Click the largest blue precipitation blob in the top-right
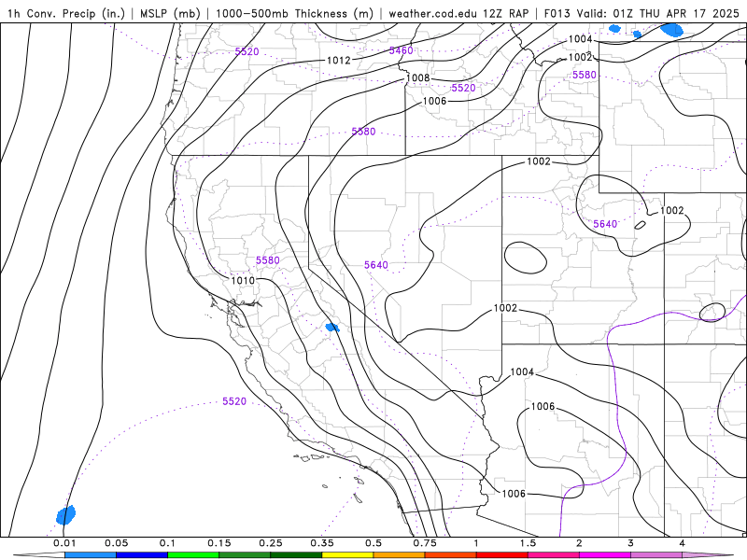 point(671,30)
